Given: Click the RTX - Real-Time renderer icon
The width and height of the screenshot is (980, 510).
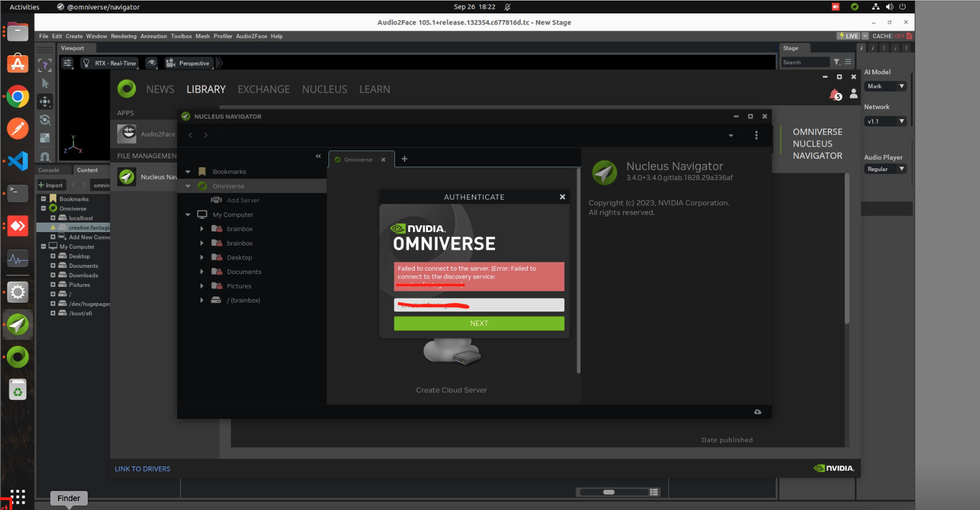Looking at the screenshot, I should coord(87,63).
